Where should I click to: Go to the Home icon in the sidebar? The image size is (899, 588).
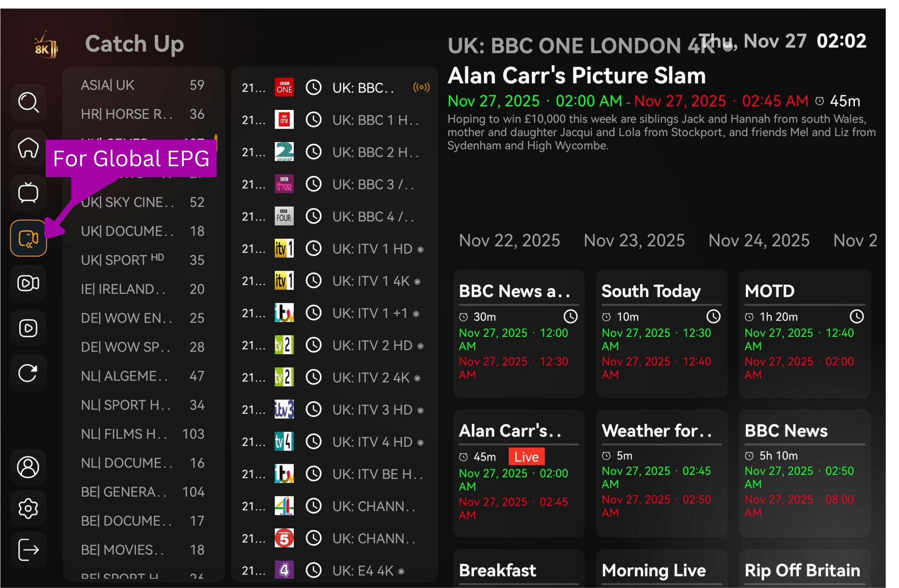pos(28,148)
